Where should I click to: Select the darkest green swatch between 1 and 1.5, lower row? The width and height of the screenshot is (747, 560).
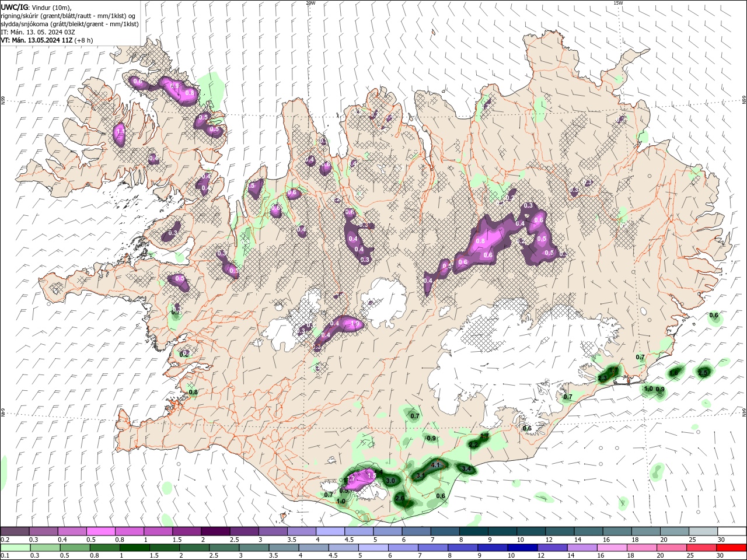tap(134, 548)
